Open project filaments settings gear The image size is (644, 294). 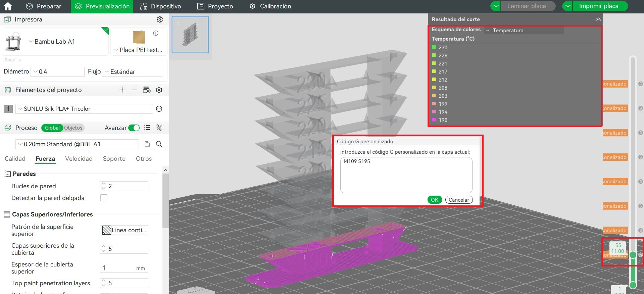click(x=159, y=90)
